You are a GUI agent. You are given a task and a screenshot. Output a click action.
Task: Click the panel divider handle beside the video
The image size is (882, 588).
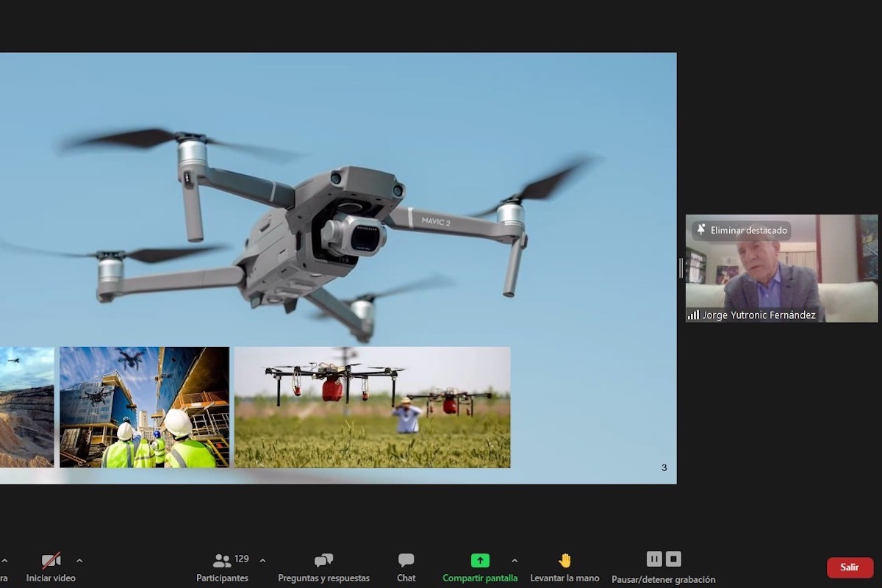click(x=681, y=268)
